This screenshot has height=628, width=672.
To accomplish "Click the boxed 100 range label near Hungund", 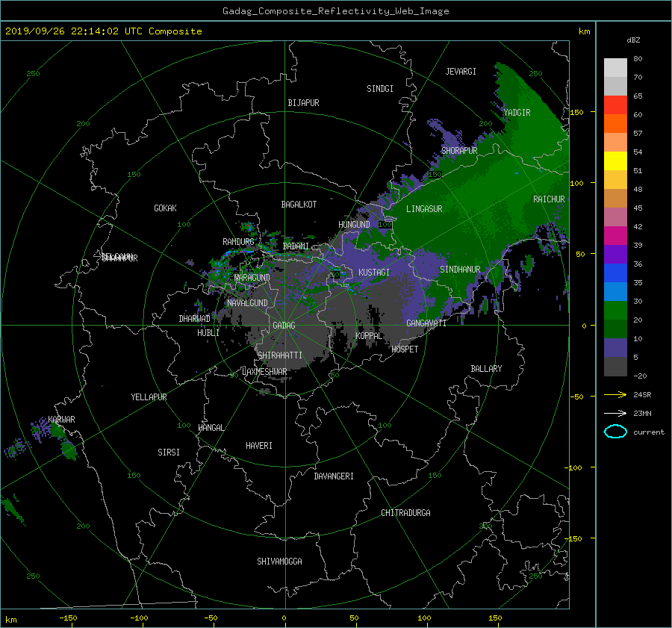I will coord(385,224).
